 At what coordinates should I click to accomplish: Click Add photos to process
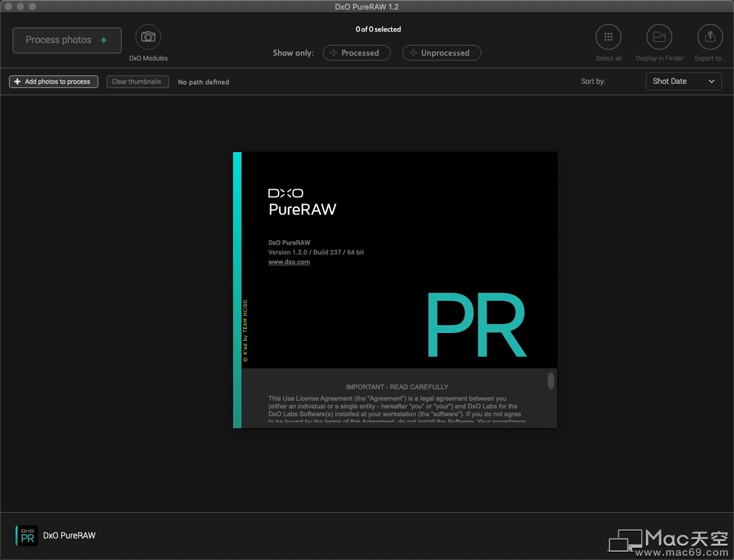pos(53,81)
